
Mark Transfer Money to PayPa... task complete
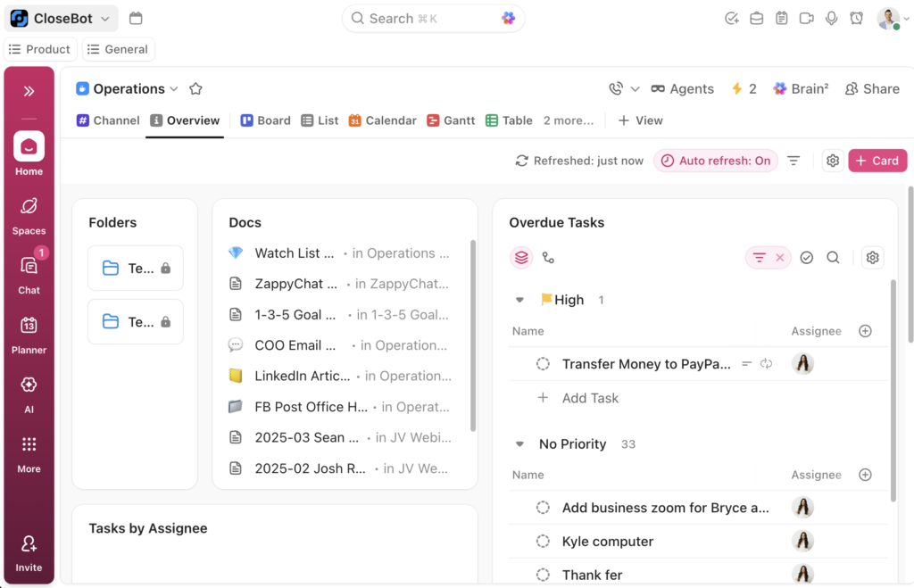pos(543,364)
